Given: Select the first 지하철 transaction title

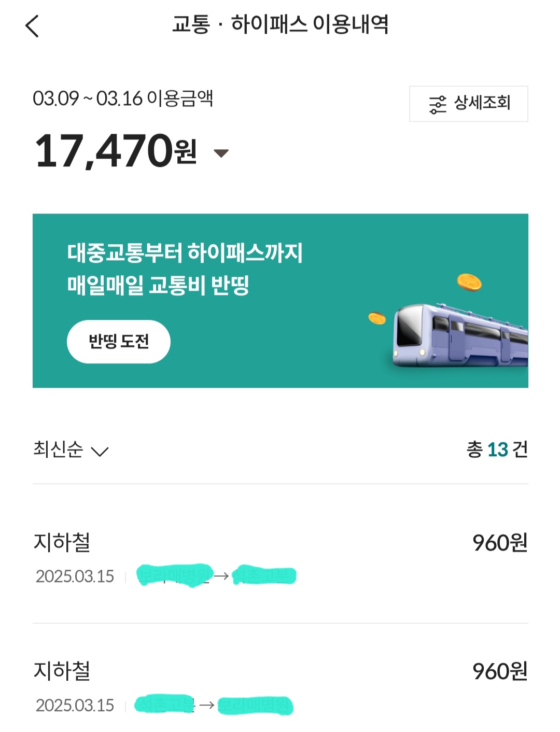Looking at the screenshot, I should click(62, 542).
